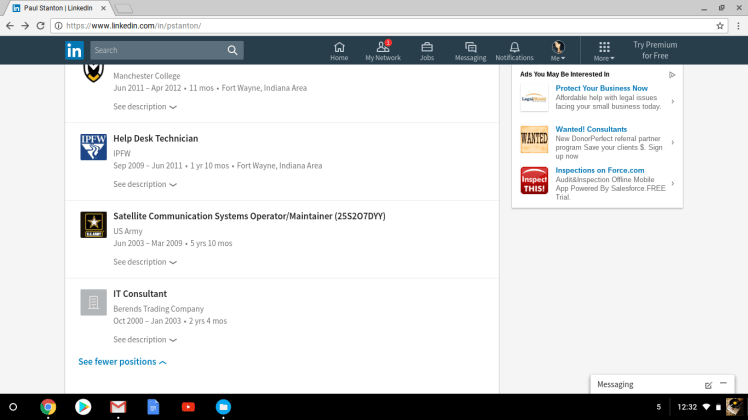748x420 pixels.
Task: Click the Inspect THIS! ad image
Action: tap(534, 180)
